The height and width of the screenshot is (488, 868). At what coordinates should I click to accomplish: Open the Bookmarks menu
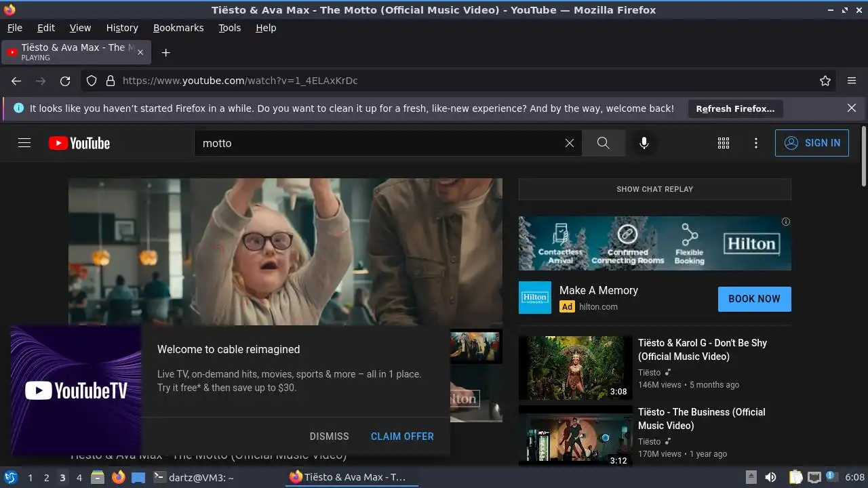178,28
